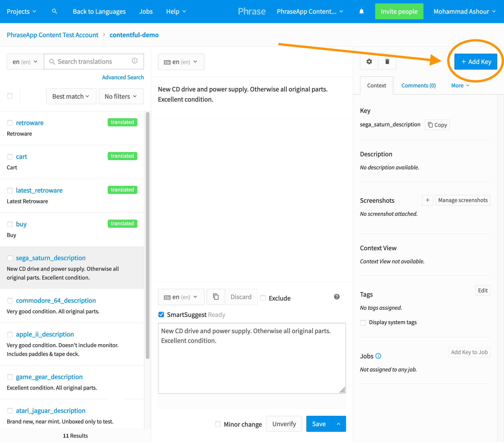
Task: Open the PhraseApp Content account switcher
Action: tap(310, 11)
